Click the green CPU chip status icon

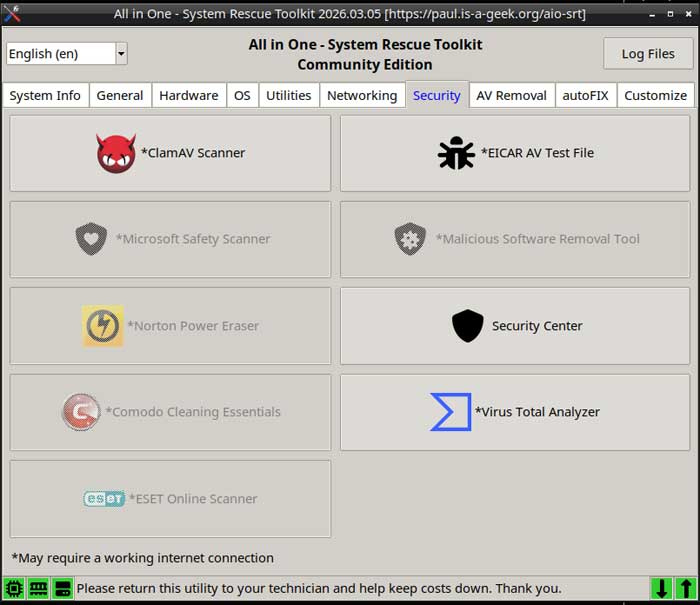14,588
